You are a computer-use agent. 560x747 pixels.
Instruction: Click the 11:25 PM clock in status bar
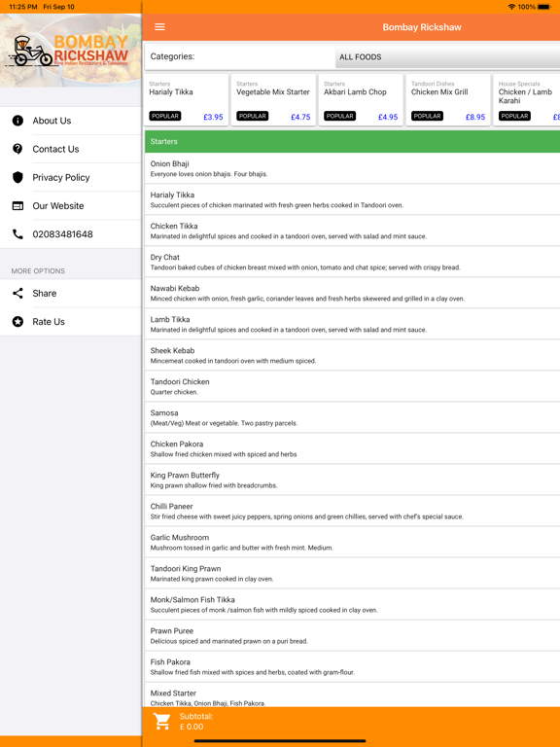coord(23,7)
